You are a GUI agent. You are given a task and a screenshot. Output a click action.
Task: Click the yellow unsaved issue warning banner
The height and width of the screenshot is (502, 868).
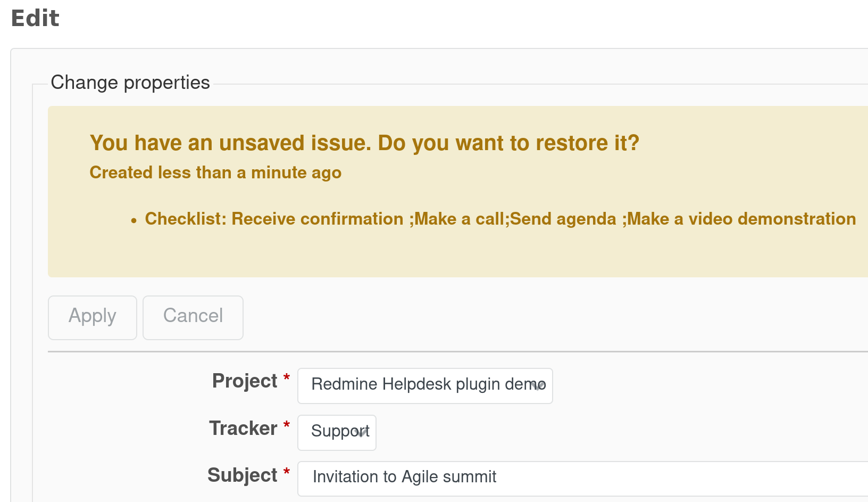point(457,192)
